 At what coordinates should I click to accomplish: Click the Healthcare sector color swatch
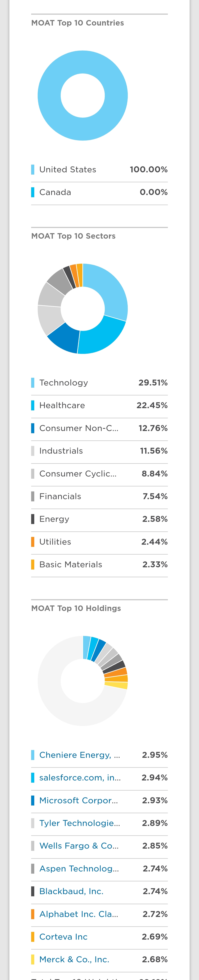(33, 406)
